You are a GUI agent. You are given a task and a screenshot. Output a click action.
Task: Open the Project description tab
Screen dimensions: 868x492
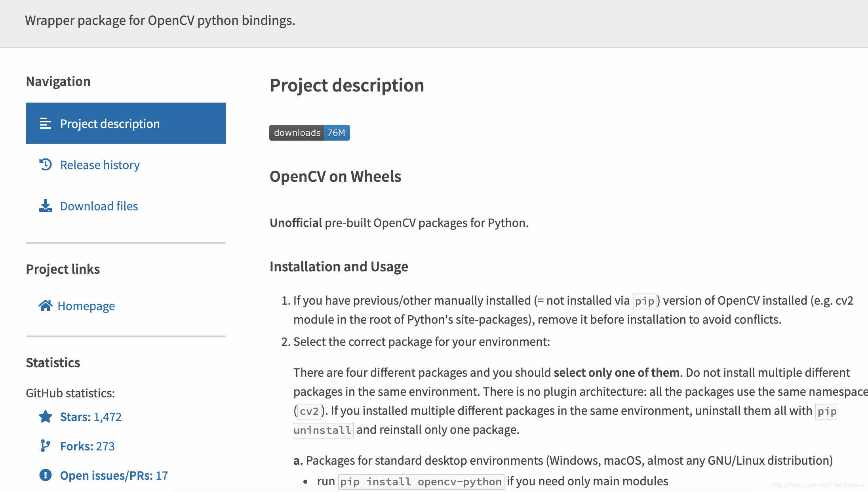point(110,124)
